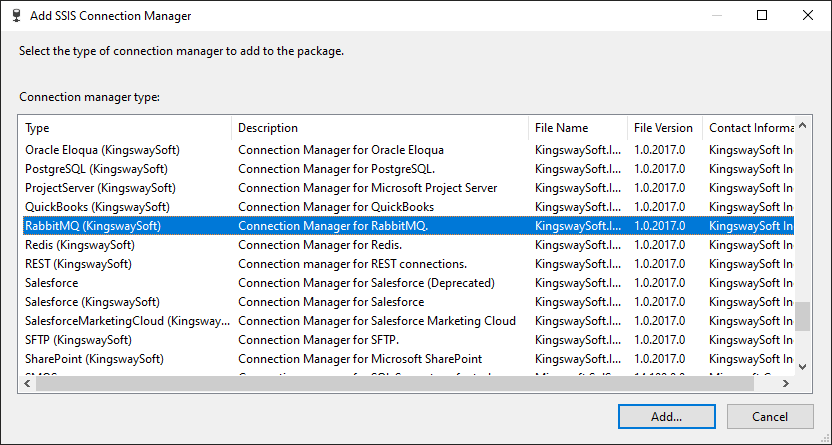Select SFTP (KingswaySoft) type

tap(79, 340)
